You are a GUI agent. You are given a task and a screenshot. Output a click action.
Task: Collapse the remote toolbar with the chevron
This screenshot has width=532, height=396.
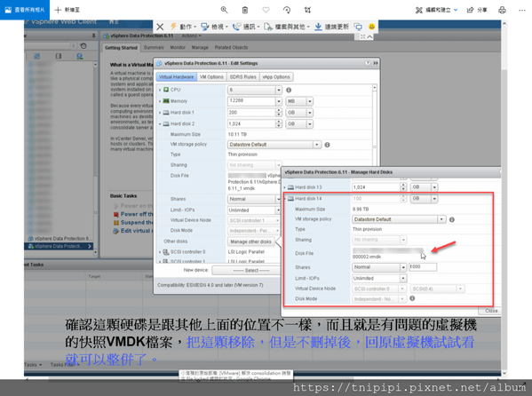click(x=369, y=36)
